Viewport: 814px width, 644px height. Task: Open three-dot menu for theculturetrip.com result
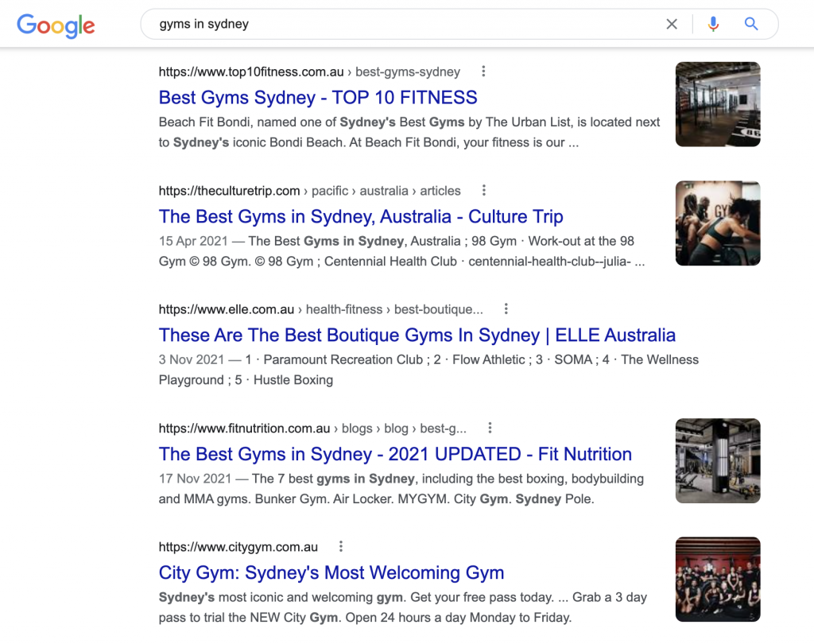(x=484, y=190)
